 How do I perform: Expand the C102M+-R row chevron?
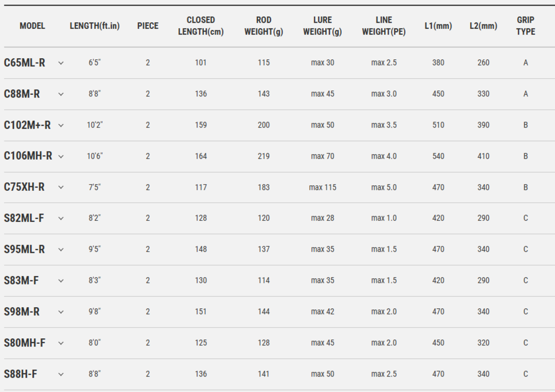(x=61, y=125)
